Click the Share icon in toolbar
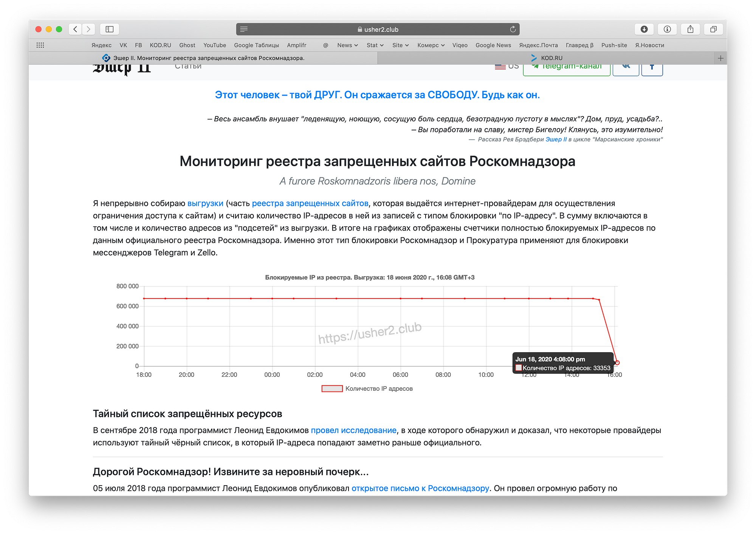The image size is (756, 534). pos(690,29)
